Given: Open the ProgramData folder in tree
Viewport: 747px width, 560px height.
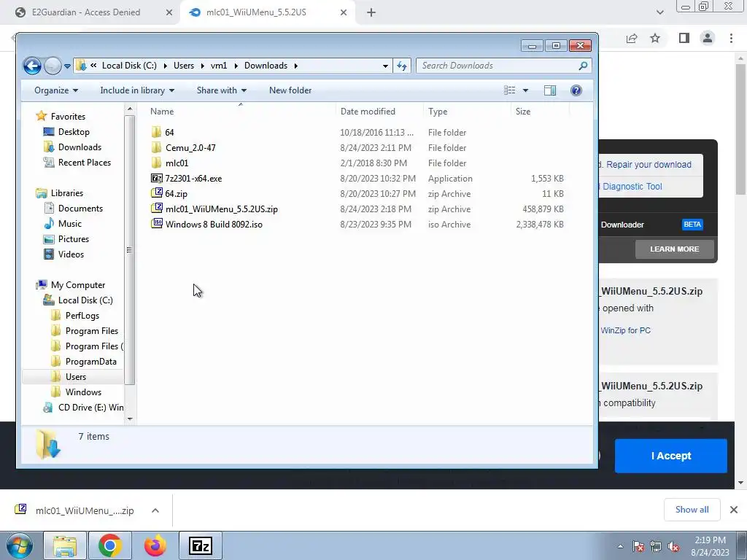Looking at the screenshot, I should pos(90,362).
